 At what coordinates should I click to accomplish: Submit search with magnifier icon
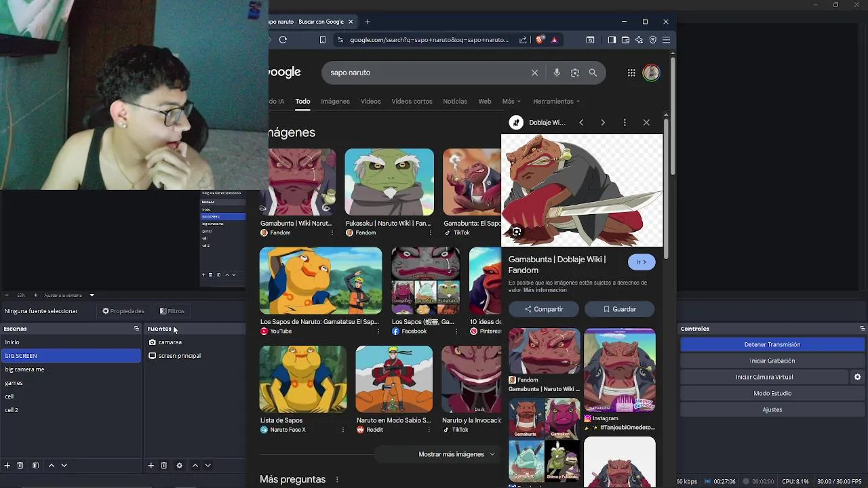tap(593, 73)
